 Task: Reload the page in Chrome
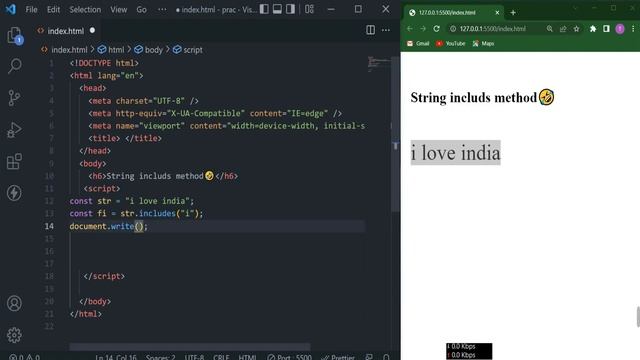click(436, 29)
